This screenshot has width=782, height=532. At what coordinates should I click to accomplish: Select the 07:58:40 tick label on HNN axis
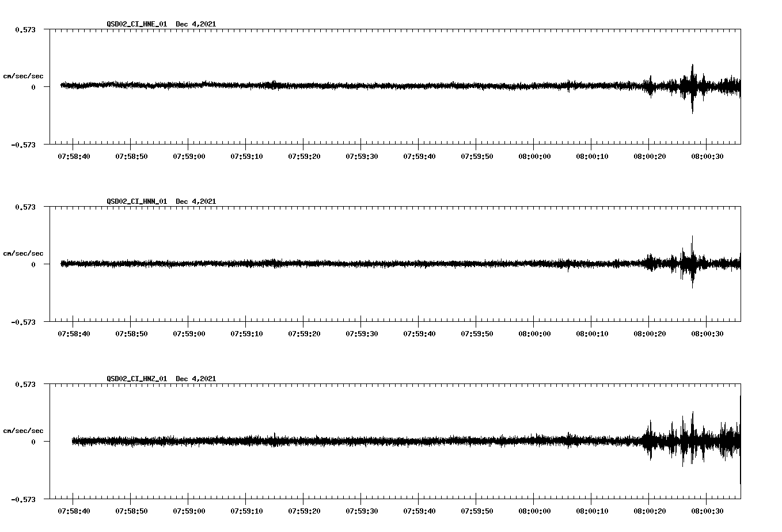point(74,334)
